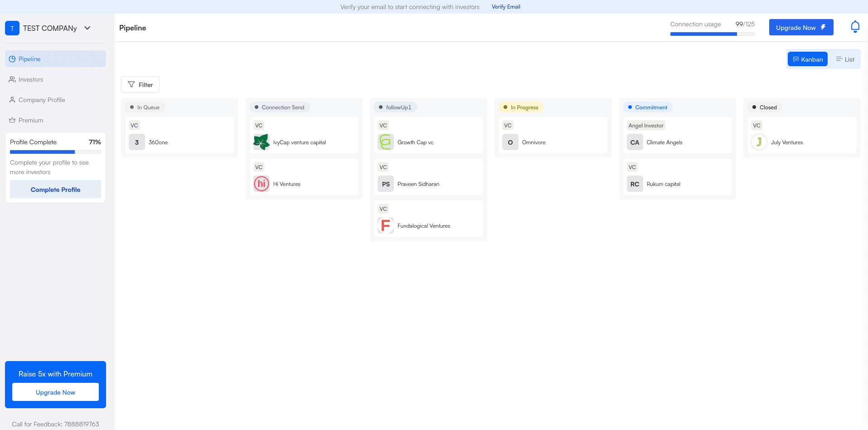Image resolution: width=868 pixels, height=430 pixels.
Task: Switch to Kanban view
Action: [807, 59]
